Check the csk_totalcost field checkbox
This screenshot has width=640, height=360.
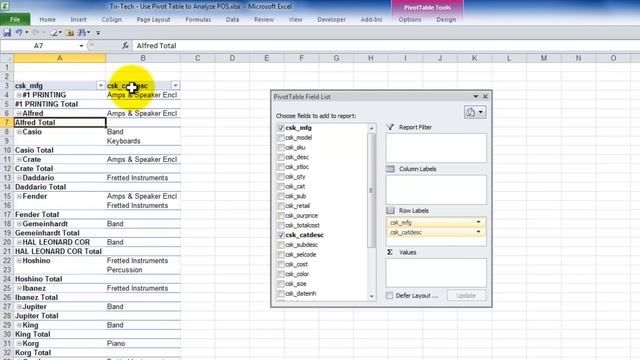[x=281, y=225]
